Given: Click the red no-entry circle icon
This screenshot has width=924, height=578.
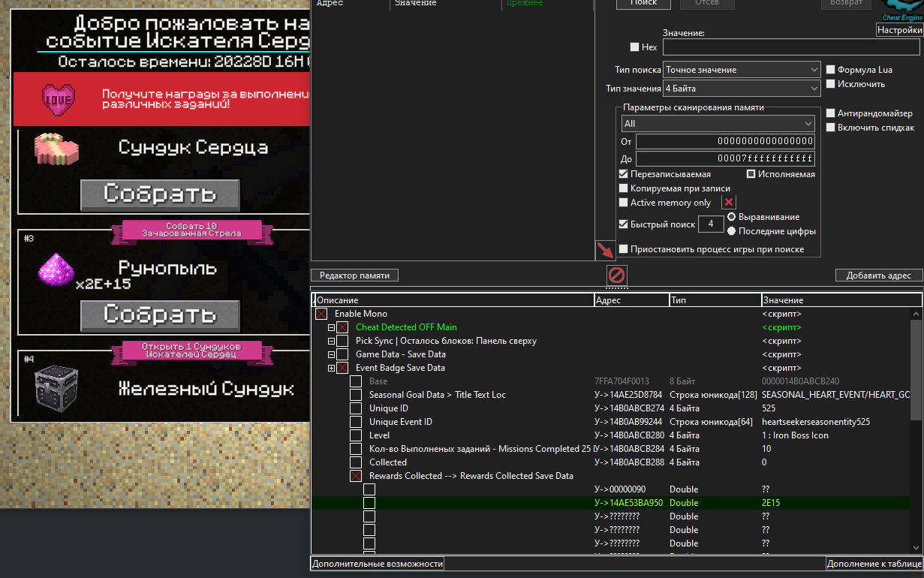Looking at the screenshot, I should [617, 275].
